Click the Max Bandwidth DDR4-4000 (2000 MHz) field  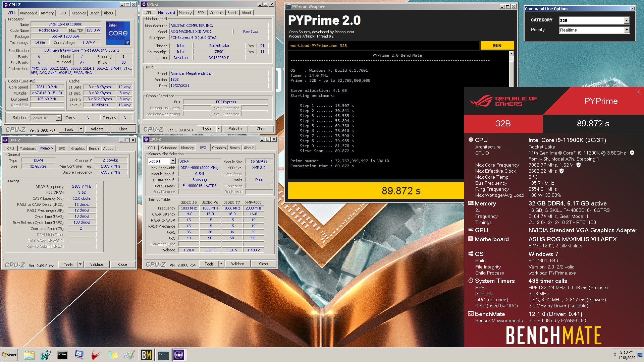(200, 168)
